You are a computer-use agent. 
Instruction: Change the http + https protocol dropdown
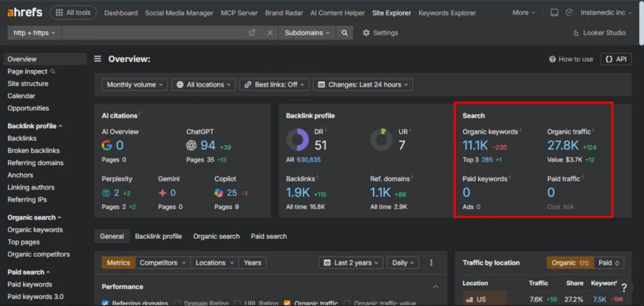(35, 33)
